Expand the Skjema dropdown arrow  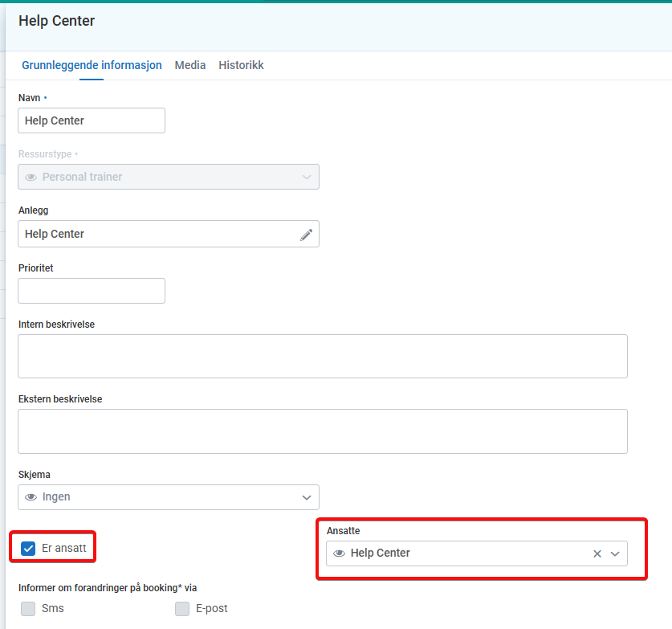(306, 497)
